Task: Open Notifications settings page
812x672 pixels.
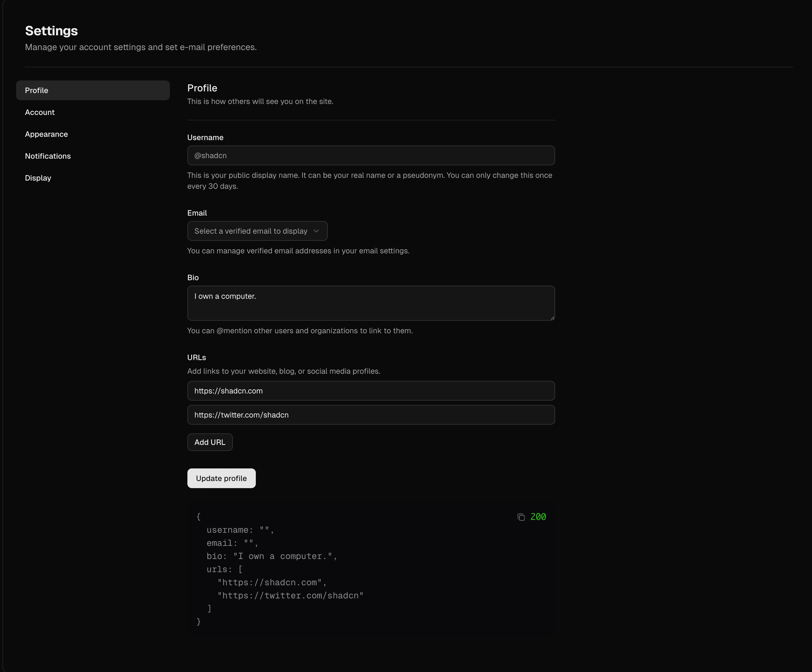Action: pyautogui.click(x=48, y=156)
